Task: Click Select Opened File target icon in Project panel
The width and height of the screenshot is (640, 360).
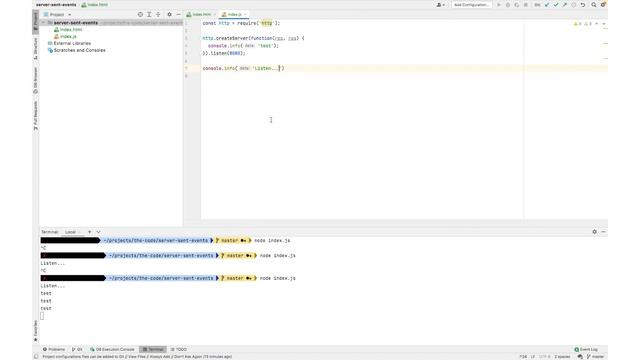Action: 140,14
